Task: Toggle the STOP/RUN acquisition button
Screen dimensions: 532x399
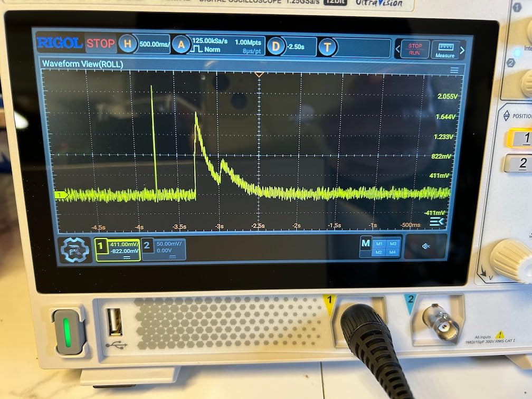Action: pos(415,49)
